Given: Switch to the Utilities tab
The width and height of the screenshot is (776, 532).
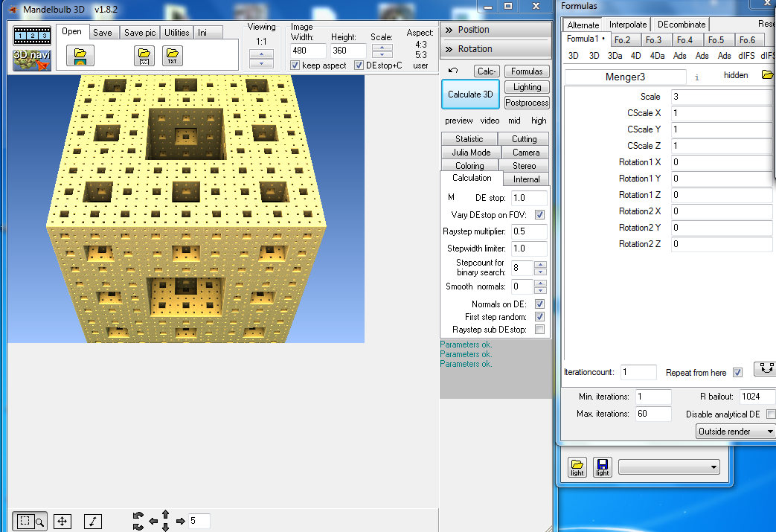Looking at the screenshot, I should (176, 33).
